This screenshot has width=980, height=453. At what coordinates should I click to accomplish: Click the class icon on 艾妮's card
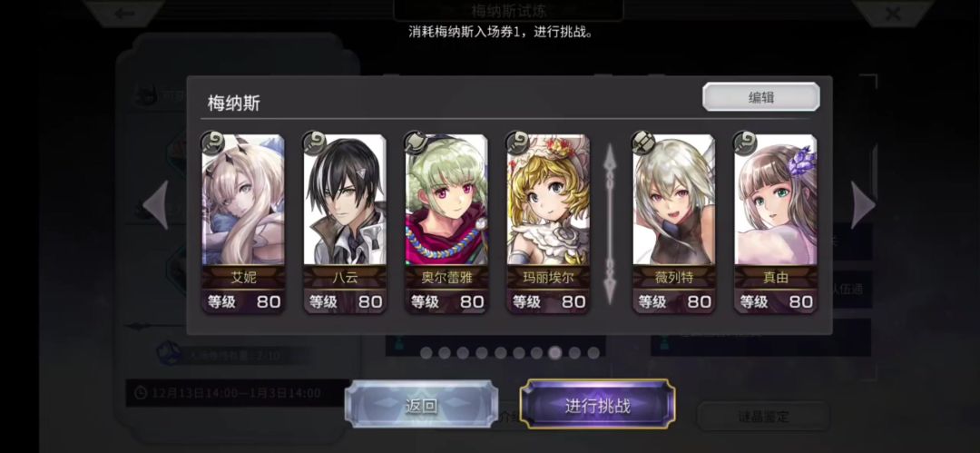tap(212, 143)
